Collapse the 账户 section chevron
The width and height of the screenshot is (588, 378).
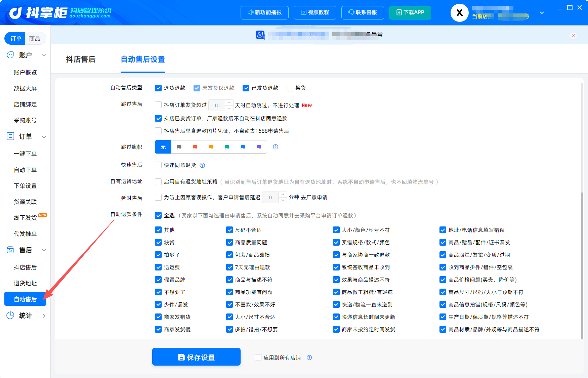click(x=44, y=55)
